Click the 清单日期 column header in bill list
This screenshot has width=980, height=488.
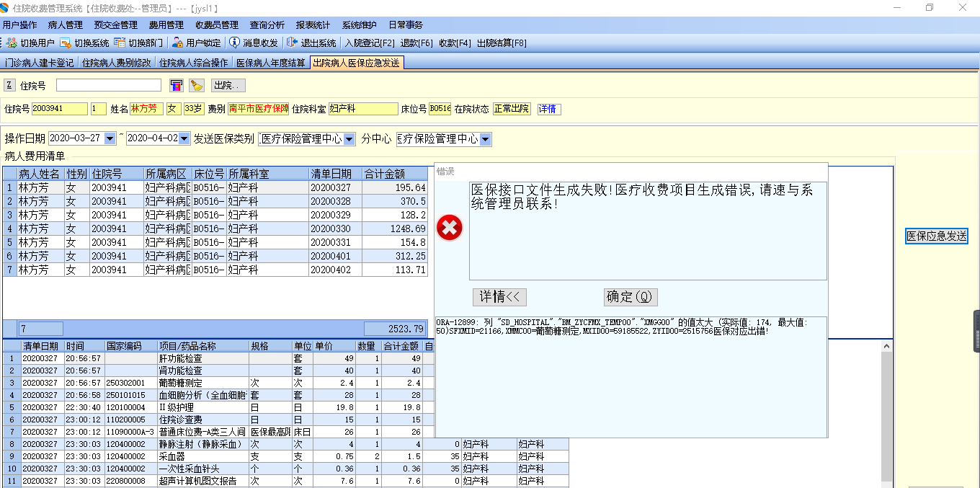coord(335,174)
